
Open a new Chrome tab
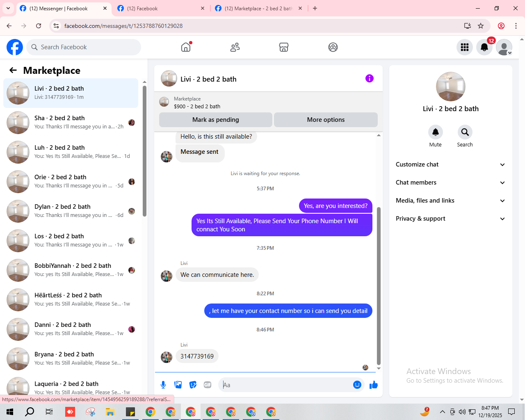315,8
